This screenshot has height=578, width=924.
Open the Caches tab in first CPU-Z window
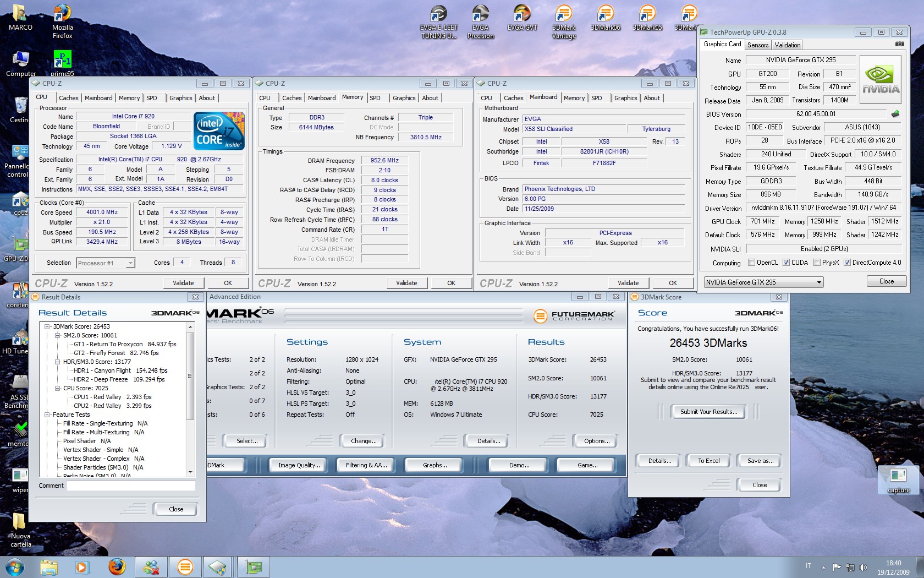click(69, 98)
